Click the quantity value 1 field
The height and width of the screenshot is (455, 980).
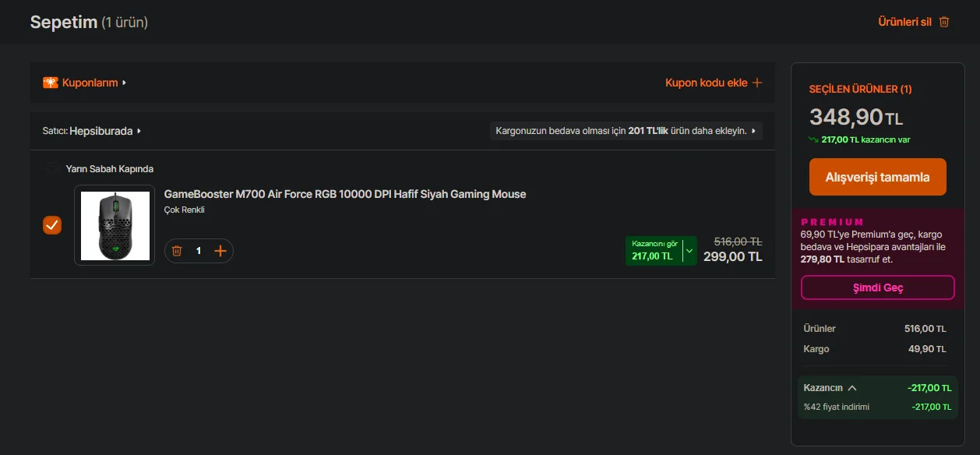pyautogui.click(x=199, y=251)
